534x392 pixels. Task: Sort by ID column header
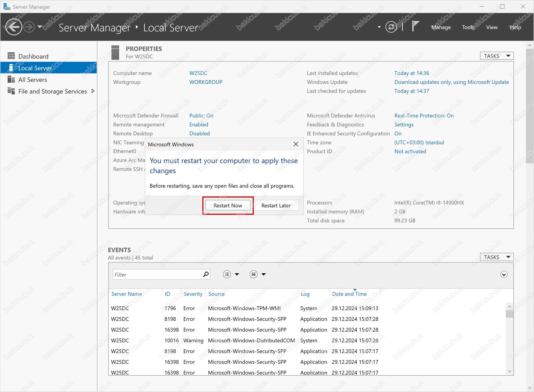click(x=167, y=294)
